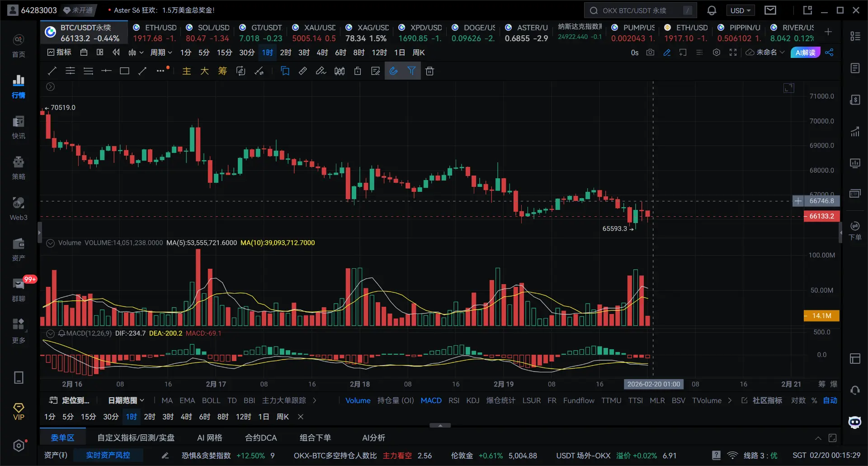Toggle the 筹 chip overlay in drawing toolbar
Image resolution: width=868 pixels, height=466 pixels.
(222, 71)
